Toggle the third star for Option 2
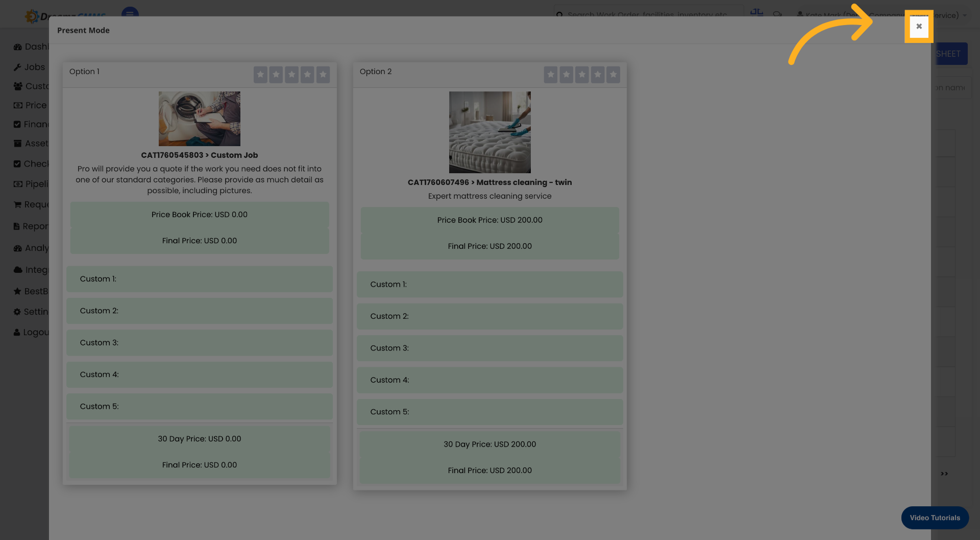Viewport: 980px width, 540px height. coord(582,75)
